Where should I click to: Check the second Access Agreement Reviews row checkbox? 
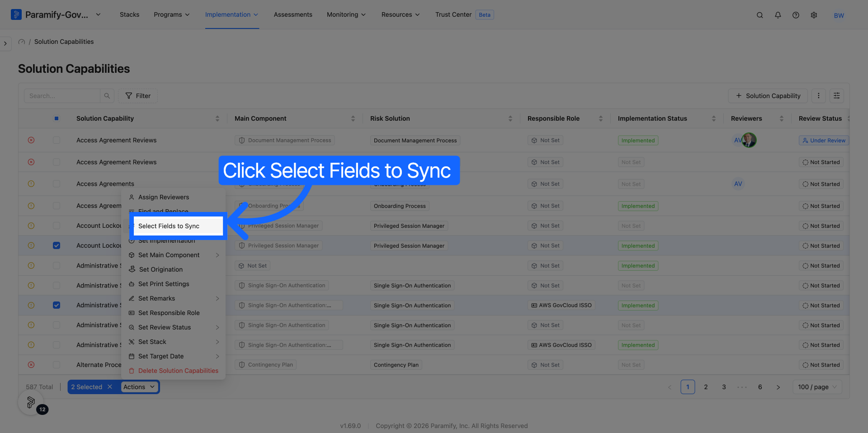pos(57,162)
